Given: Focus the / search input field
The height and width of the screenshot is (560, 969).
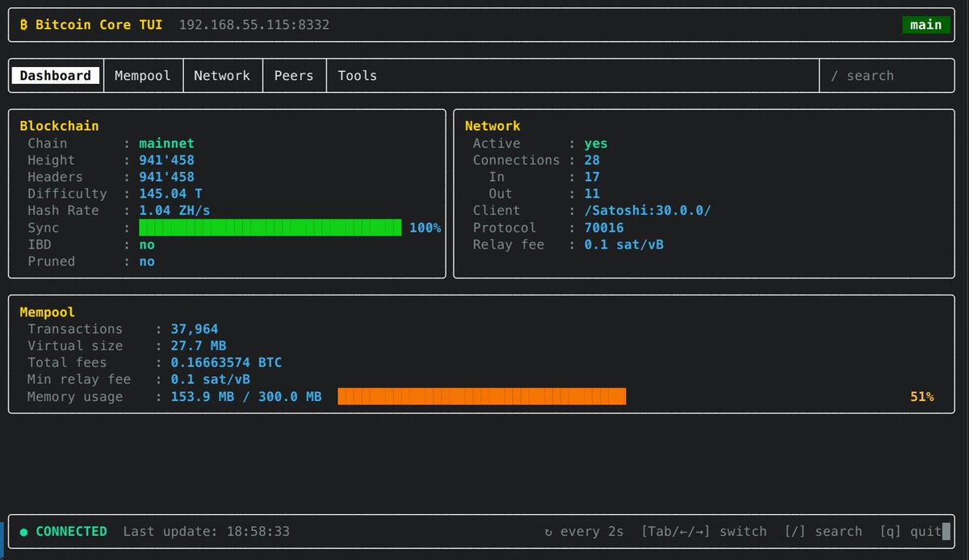Looking at the screenshot, I should pos(887,76).
